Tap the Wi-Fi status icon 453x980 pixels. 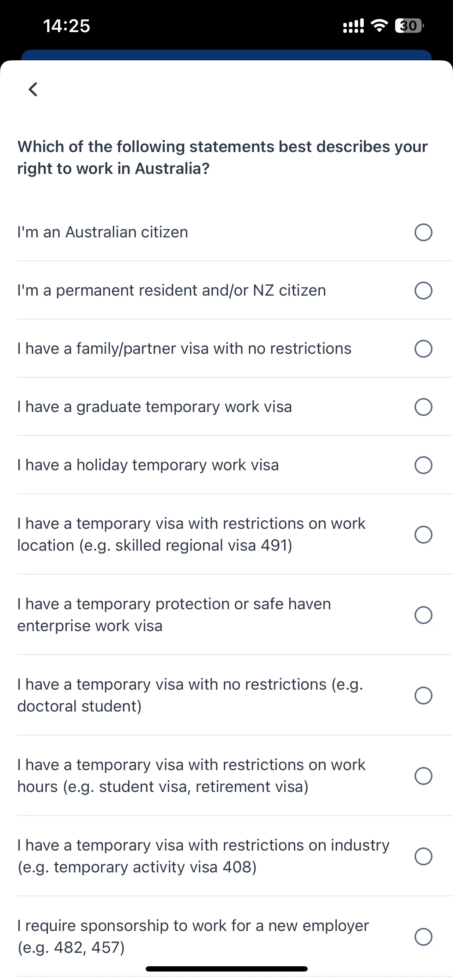[379, 25]
